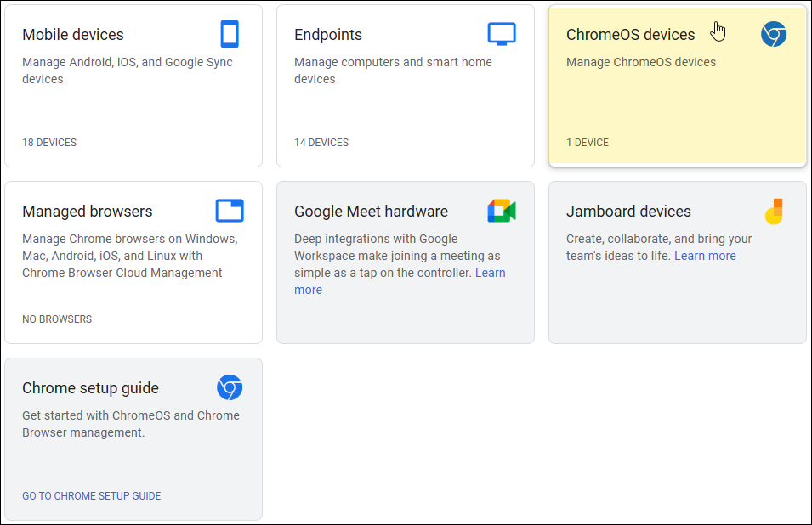Click 'Manage Android, iOS, and Google Sync devices' description
This screenshot has height=525, width=812.
[128, 71]
